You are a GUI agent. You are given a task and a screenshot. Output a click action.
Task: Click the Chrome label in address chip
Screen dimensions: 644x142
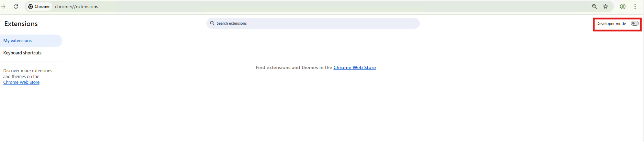coord(42,7)
